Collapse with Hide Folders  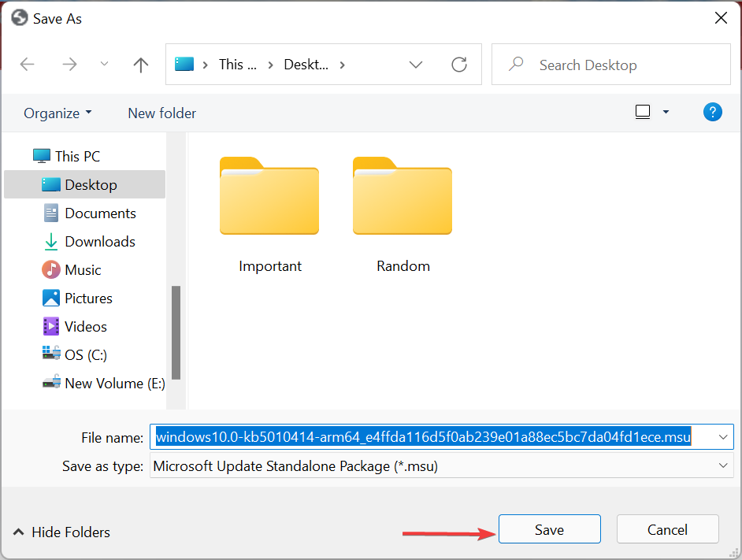(62, 532)
